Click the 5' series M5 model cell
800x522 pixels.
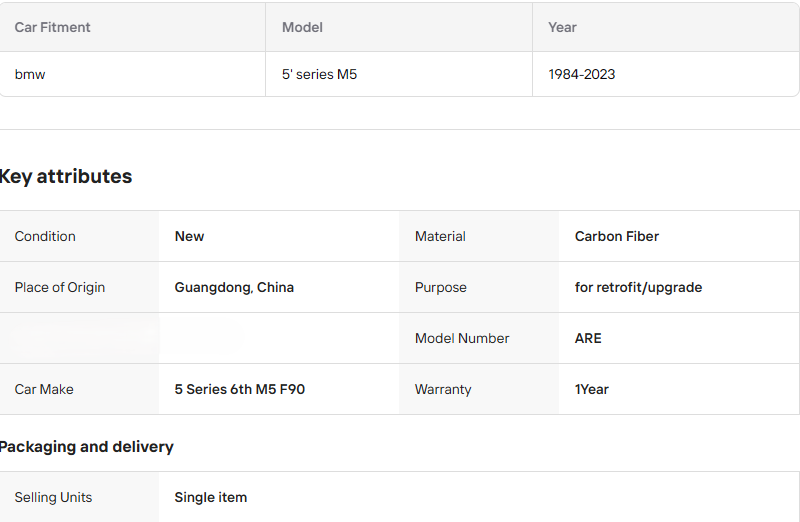click(x=319, y=74)
